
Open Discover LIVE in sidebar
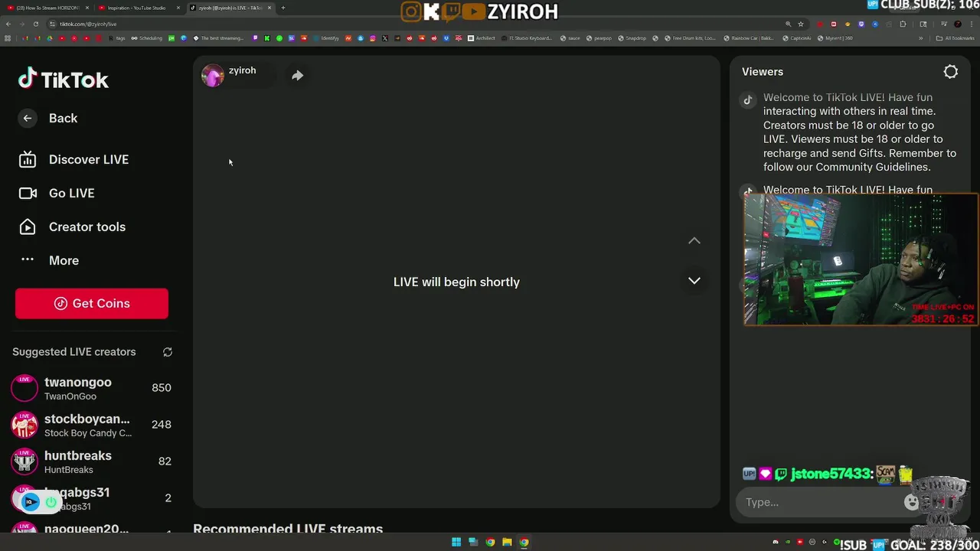[x=73, y=159]
